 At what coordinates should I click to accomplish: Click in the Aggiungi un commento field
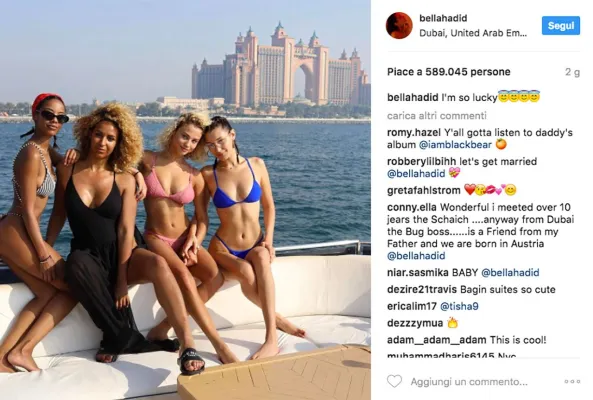point(469,382)
